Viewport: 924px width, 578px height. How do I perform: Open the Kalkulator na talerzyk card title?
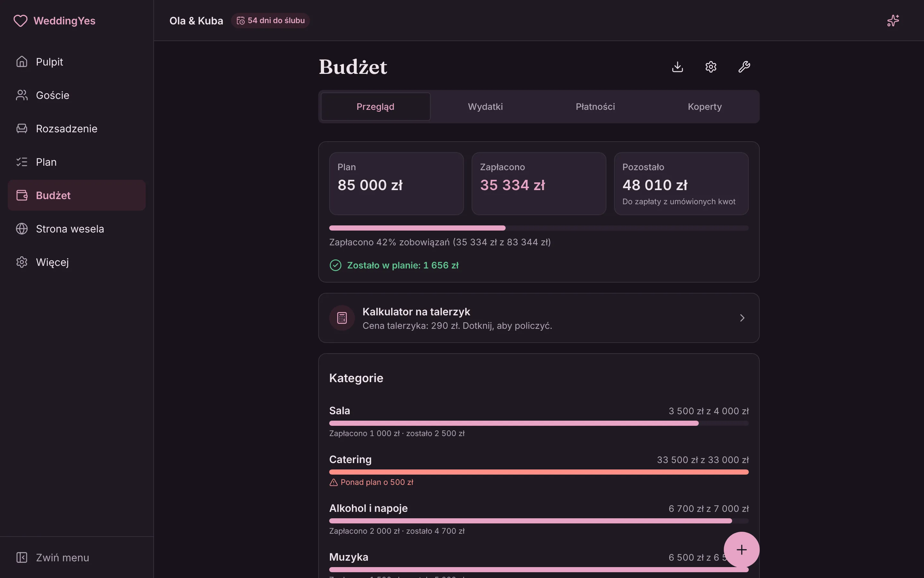(416, 311)
